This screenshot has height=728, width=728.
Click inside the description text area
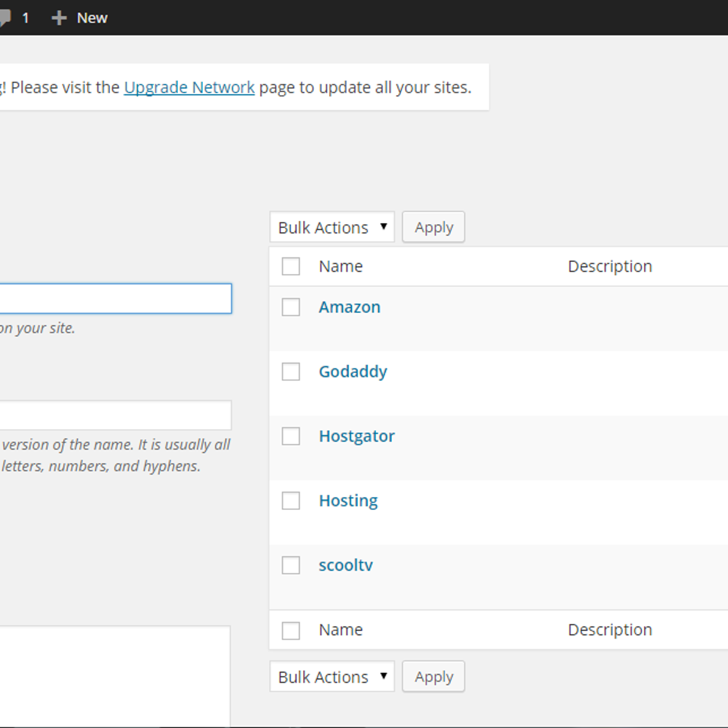point(115,677)
